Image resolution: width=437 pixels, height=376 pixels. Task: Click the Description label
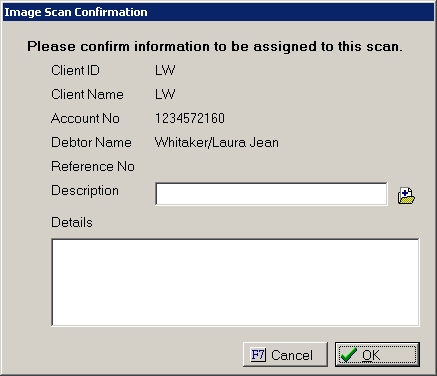click(85, 191)
